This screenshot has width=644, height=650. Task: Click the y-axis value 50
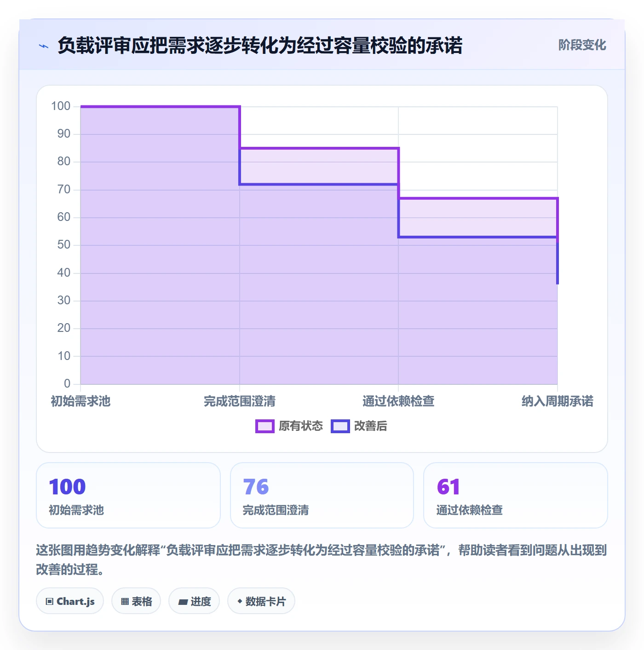click(x=64, y=245)
